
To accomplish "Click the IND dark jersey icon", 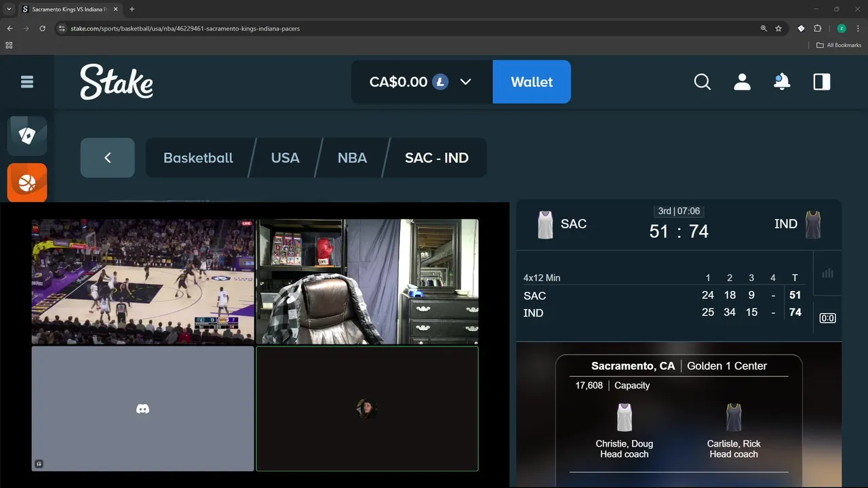I will click(813, 224).
